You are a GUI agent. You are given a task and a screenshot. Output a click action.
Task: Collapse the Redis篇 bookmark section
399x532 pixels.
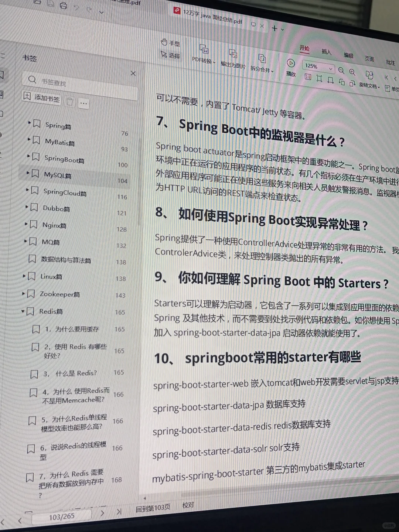coord(23,311)
